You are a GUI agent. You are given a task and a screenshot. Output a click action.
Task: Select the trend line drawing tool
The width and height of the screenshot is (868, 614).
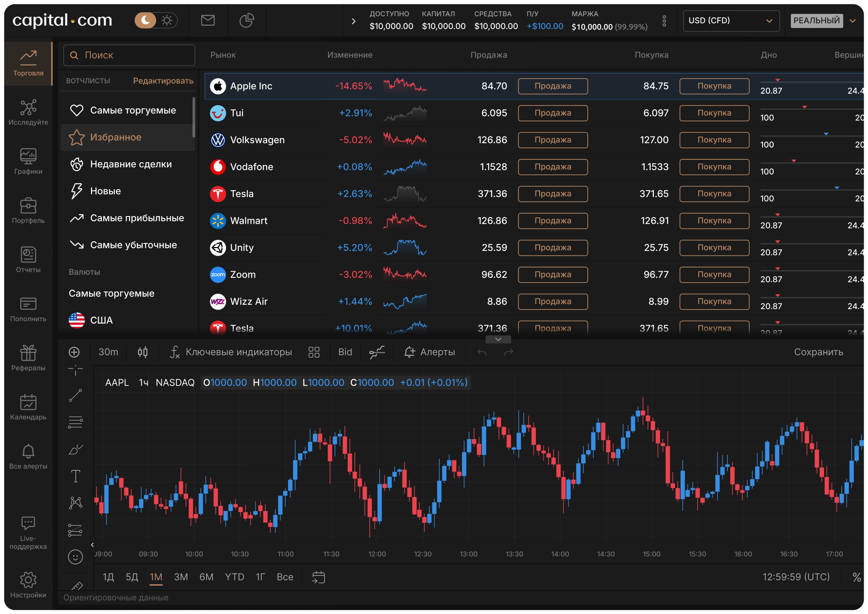(75, 396)
